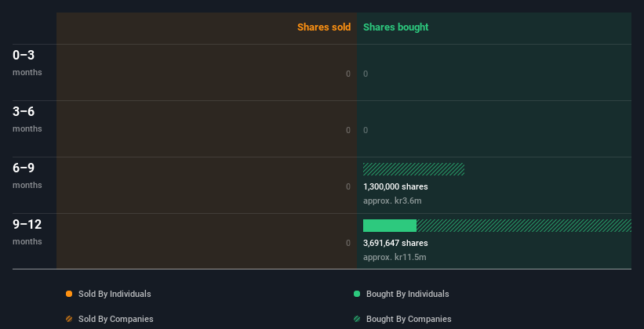Viewport: 644px width, 329px height.
Task: Select the Sold By Companies legend label
Action: point(116,319)
